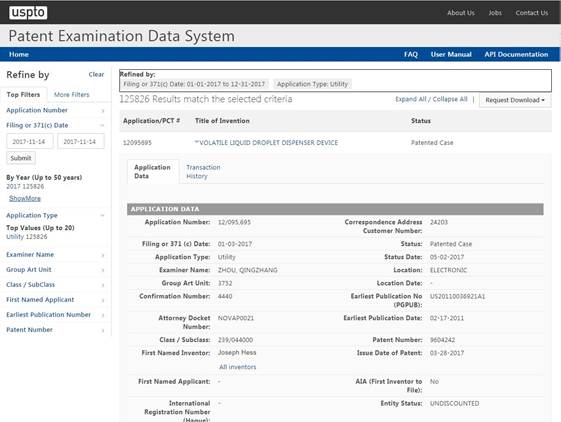Click Entity Status value UNDISCOUNTED
This screenshot has width=561, height=422.
coord(454,404)
